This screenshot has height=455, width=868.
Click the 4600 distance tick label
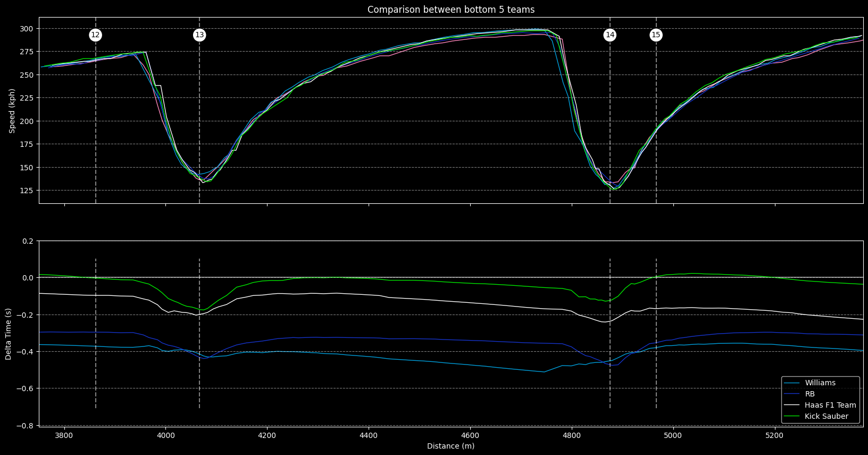point(470,436)
